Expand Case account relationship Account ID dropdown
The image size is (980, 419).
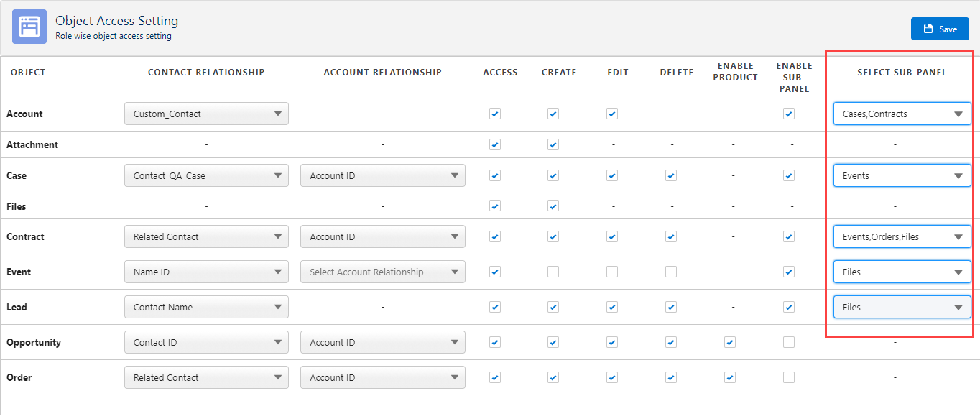click(x=382, y=175)
